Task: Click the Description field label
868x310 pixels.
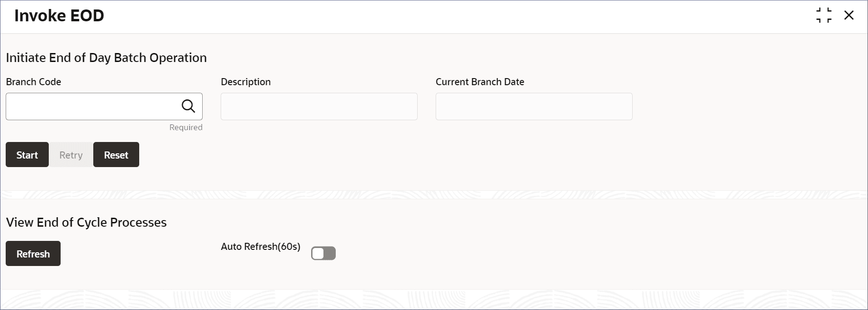Action: [246, 82]
